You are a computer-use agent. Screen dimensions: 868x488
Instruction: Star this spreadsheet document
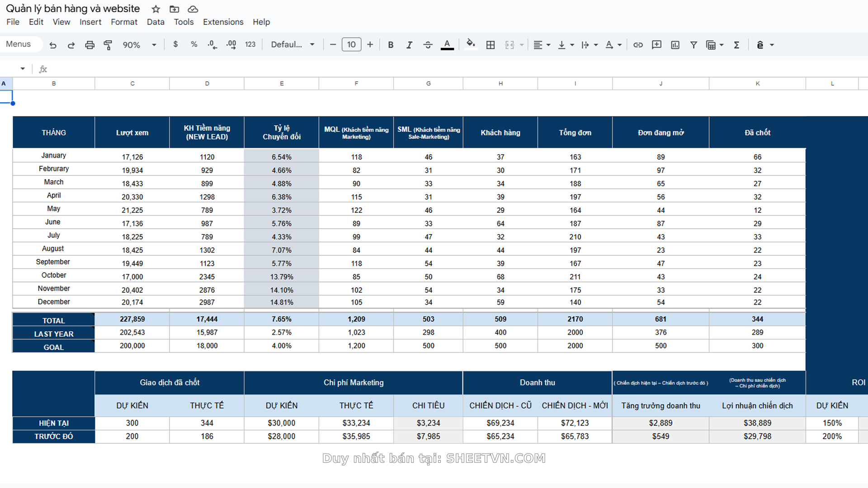156,9
